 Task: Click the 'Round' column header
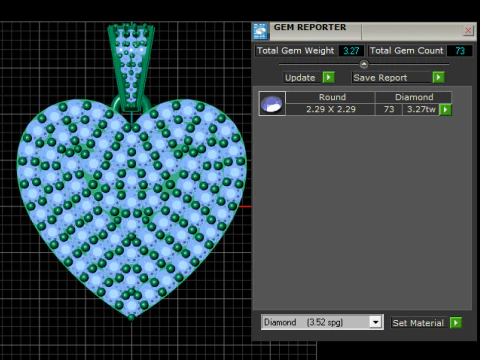coord(331,97)
